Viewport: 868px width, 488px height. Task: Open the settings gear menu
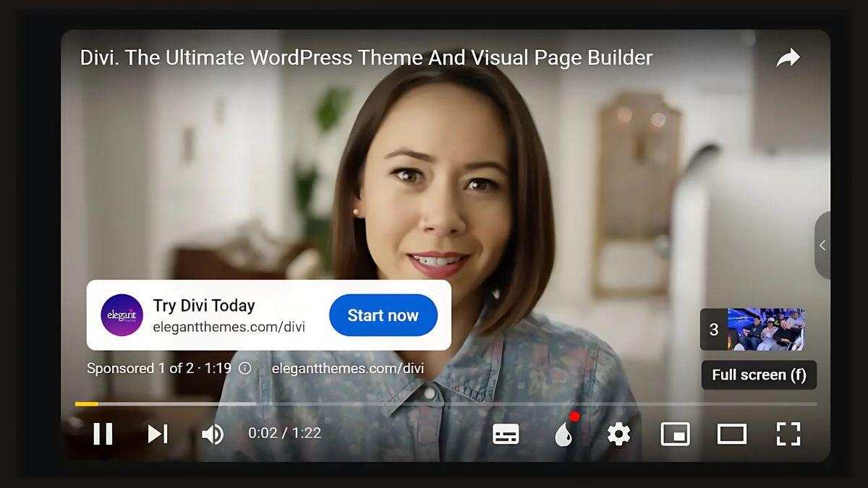pos(618,434)
